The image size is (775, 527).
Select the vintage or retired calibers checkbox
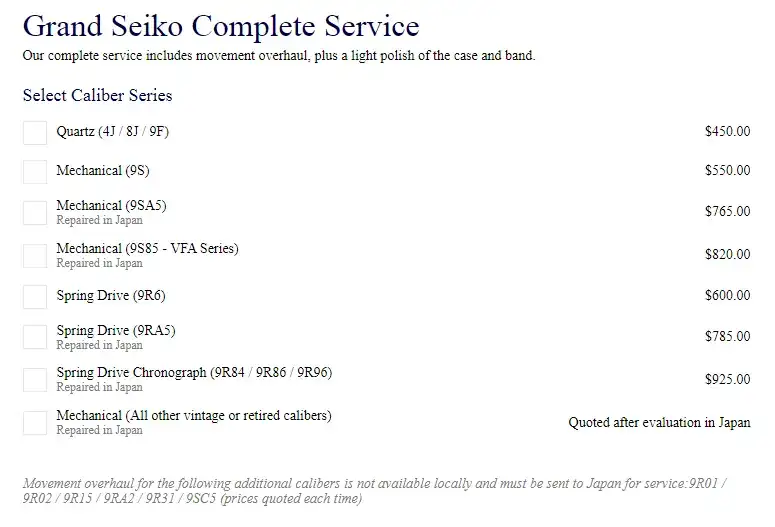click(35, 422)
